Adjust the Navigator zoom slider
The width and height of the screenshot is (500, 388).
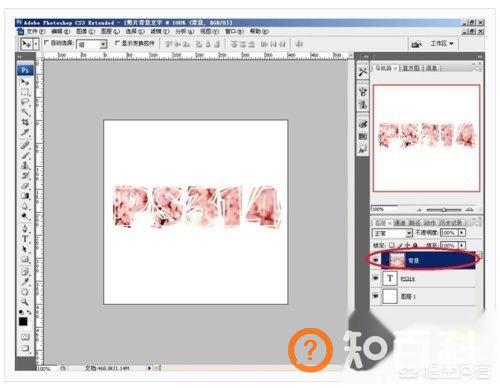(444, 210)
